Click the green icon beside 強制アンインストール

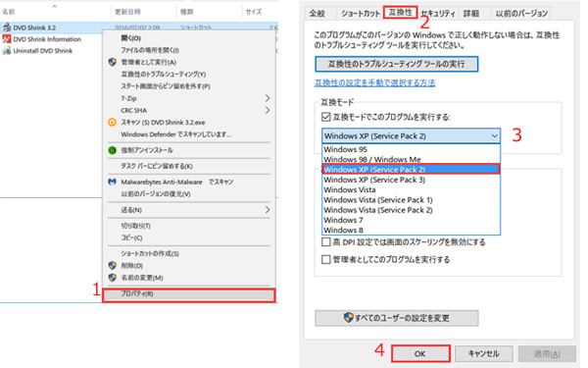[x=112, y=150]
